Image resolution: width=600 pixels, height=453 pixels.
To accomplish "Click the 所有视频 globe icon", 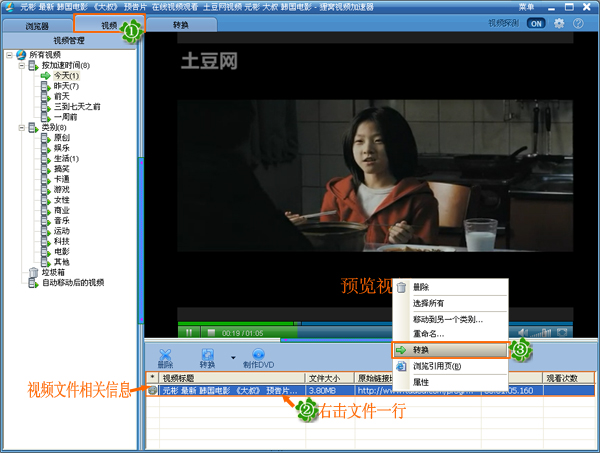I will click(x=21, y=55).
